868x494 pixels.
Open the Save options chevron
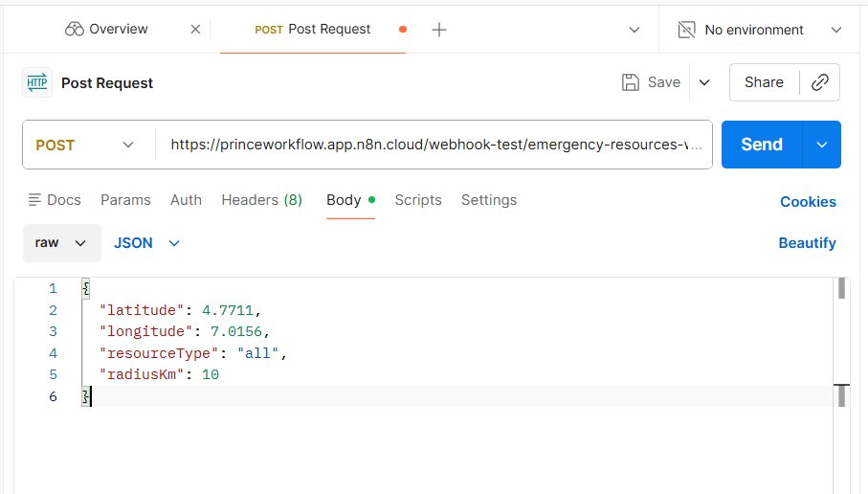tap(704, 83)
